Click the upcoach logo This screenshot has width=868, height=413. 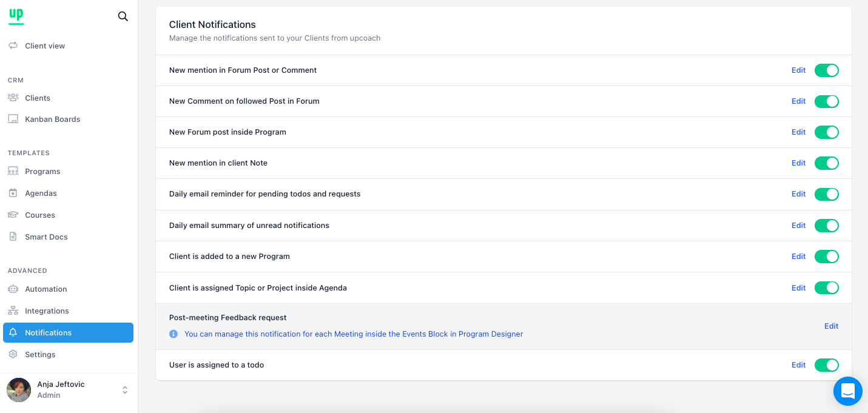coord(16,16)
